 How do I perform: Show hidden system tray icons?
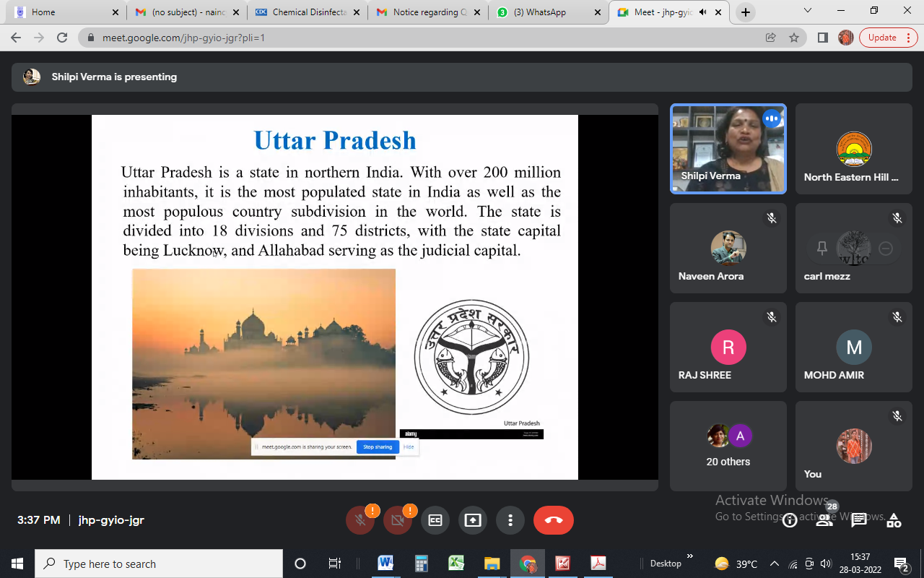(775, 564)
